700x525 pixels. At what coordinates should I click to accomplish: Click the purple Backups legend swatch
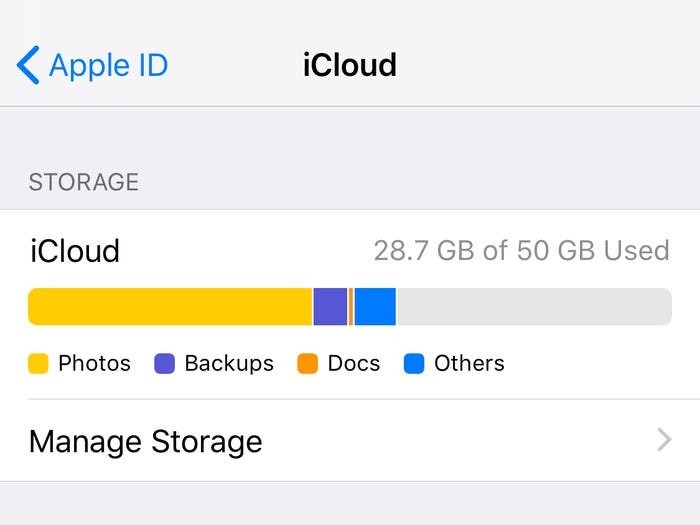tap(164, 364)
